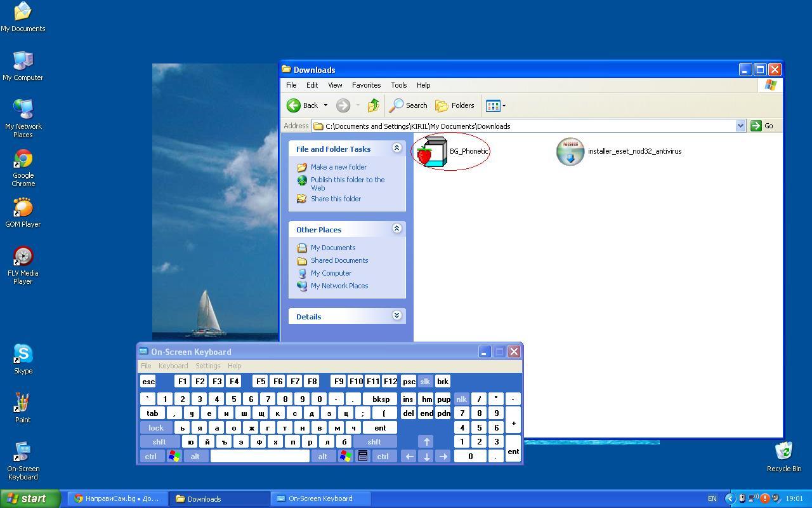812x508 pixels.
Task: Open Skype desktop shortcut
Action: coord(23,355)
